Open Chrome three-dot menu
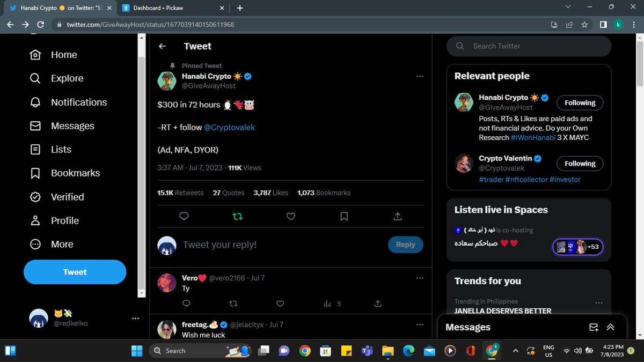The image size is (644, 362). [x=633, y=25]
